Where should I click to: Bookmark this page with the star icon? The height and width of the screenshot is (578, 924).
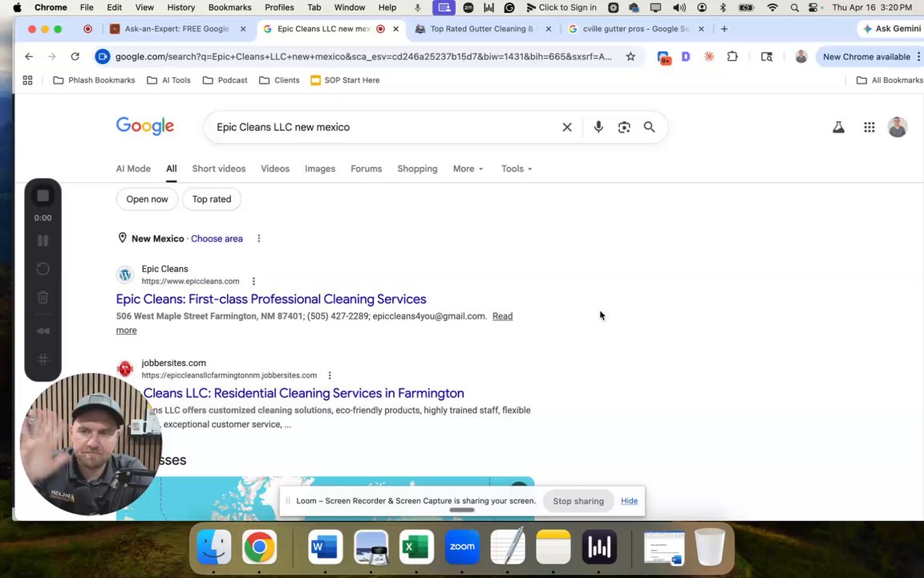point(630,57)
